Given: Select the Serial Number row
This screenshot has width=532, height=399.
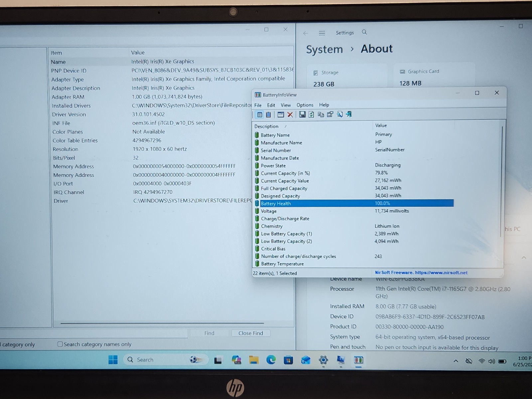Looking at the screenshot, I should click(353, 150).
